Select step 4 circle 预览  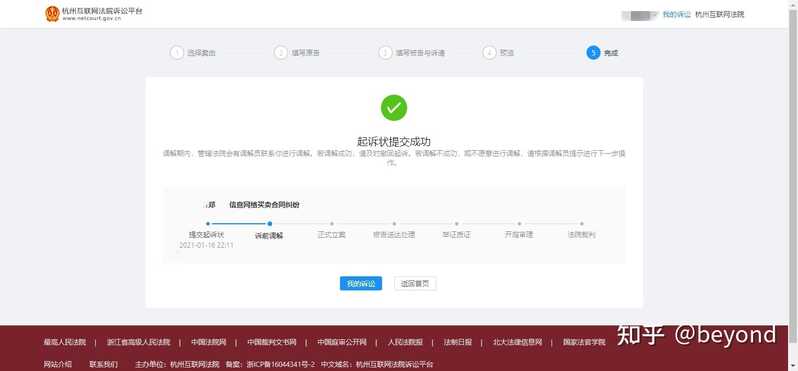click(x=489, y=52)
